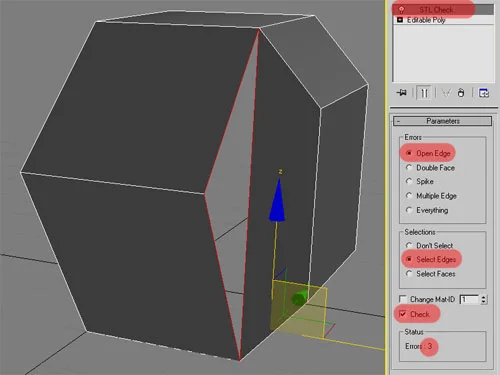Toggle the STL Check modifier lightbulb icon
This screenshot has width=500, height=375.
[x=401, y=10]
